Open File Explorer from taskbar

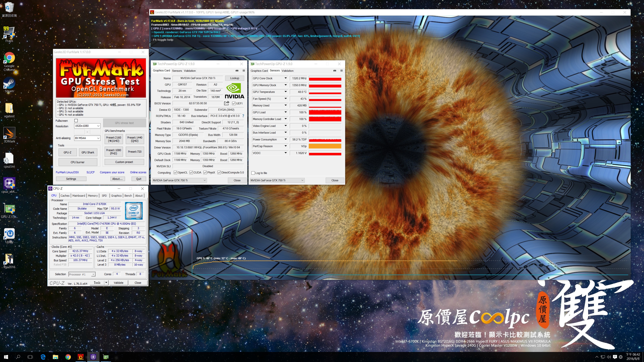point(56,357)
